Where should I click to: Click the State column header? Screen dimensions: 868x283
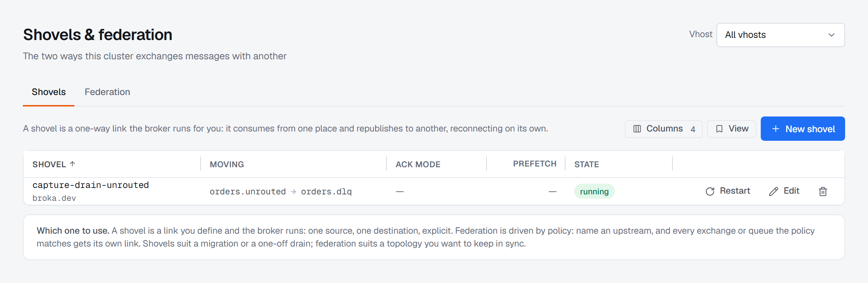click(x=587, y=164)
